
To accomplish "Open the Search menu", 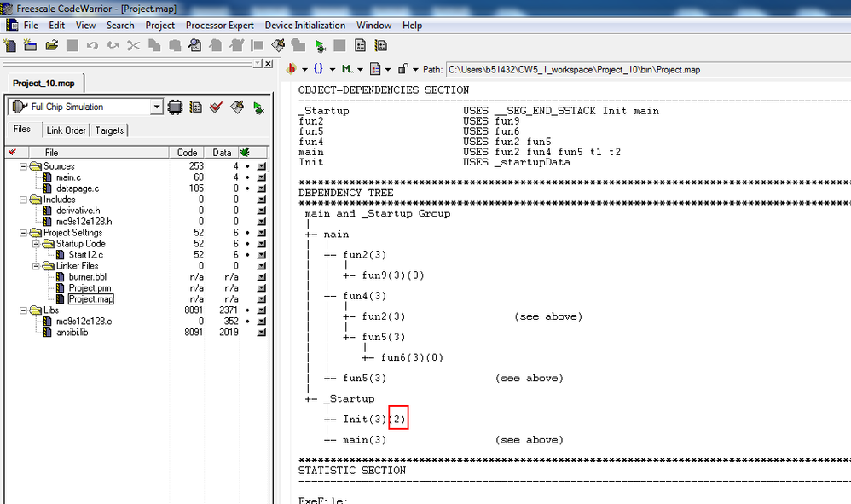I will click(x=120, y=25).
